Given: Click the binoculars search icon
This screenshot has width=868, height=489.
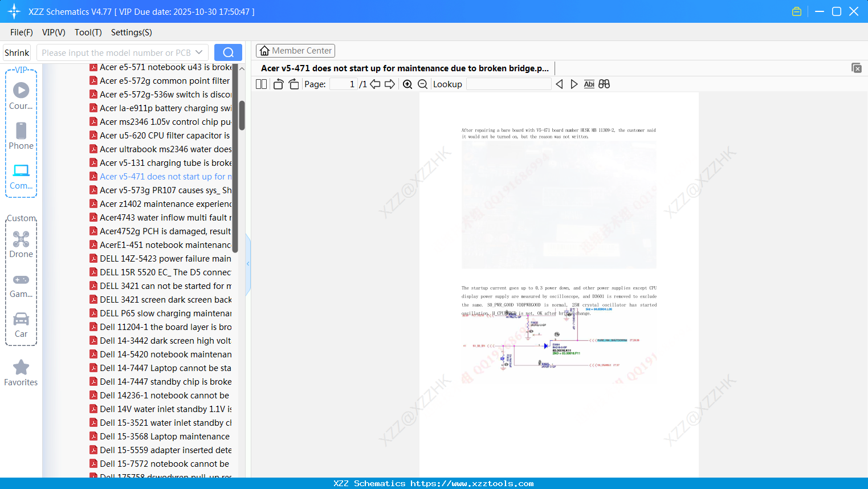Looking at the screenshot, I should coord(604,84).
